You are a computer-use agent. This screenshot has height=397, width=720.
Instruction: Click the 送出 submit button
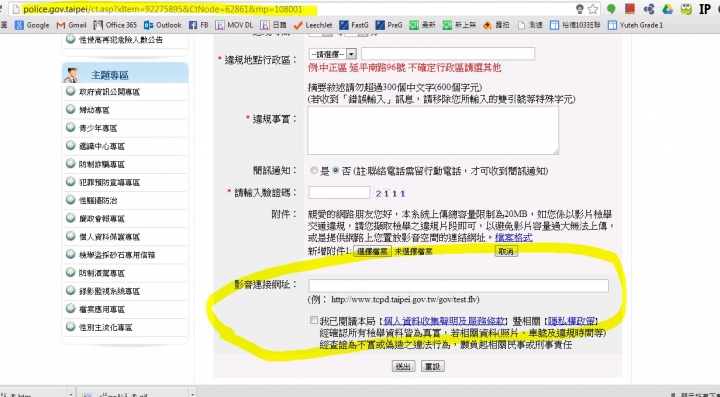(x=404, y=366)
